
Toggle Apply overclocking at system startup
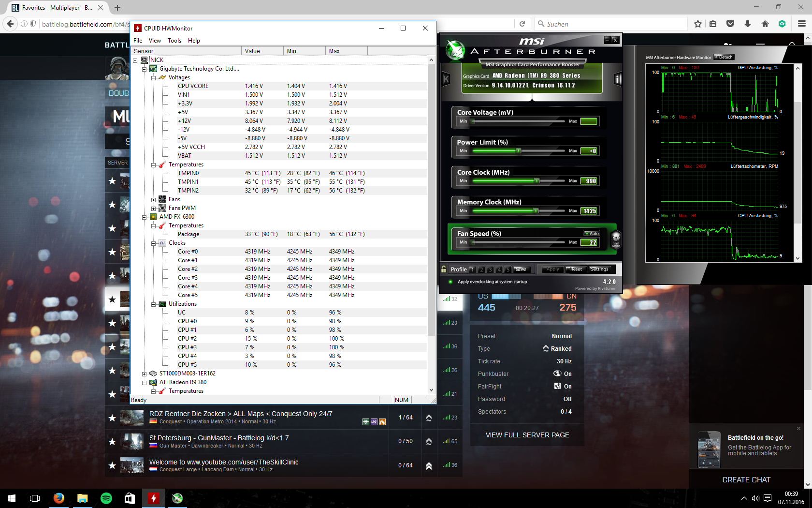(x=450, y=282)
